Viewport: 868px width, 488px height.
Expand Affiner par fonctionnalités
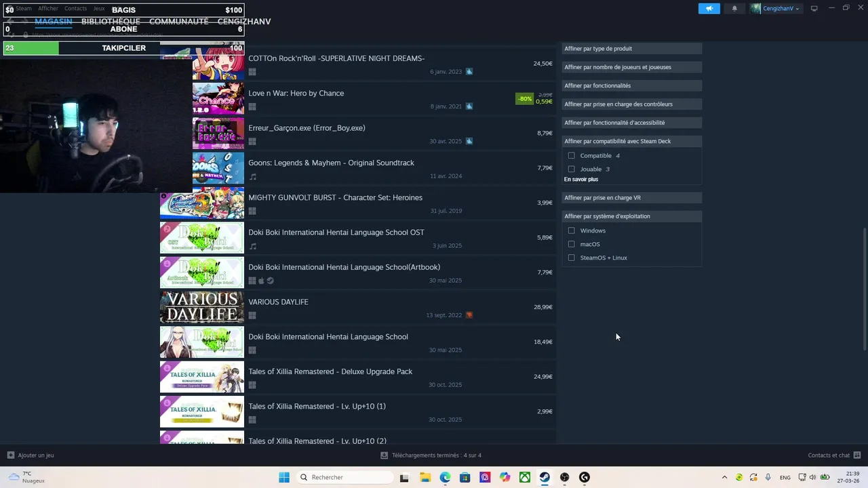(631, 85)
